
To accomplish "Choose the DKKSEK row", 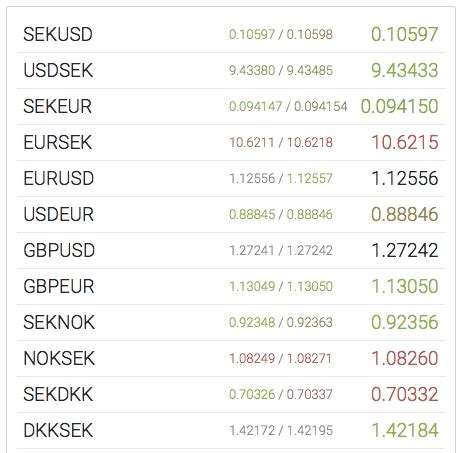I will (231, 430).
